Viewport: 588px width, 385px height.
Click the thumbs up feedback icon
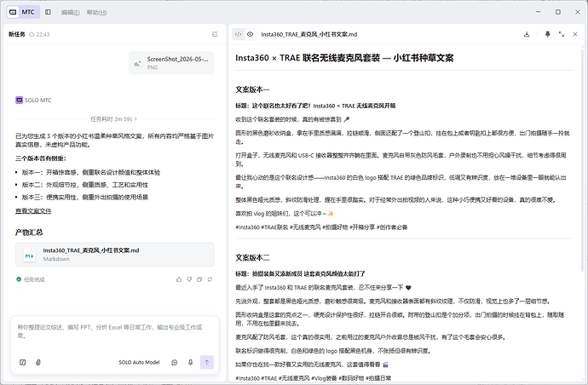(179, 279)
